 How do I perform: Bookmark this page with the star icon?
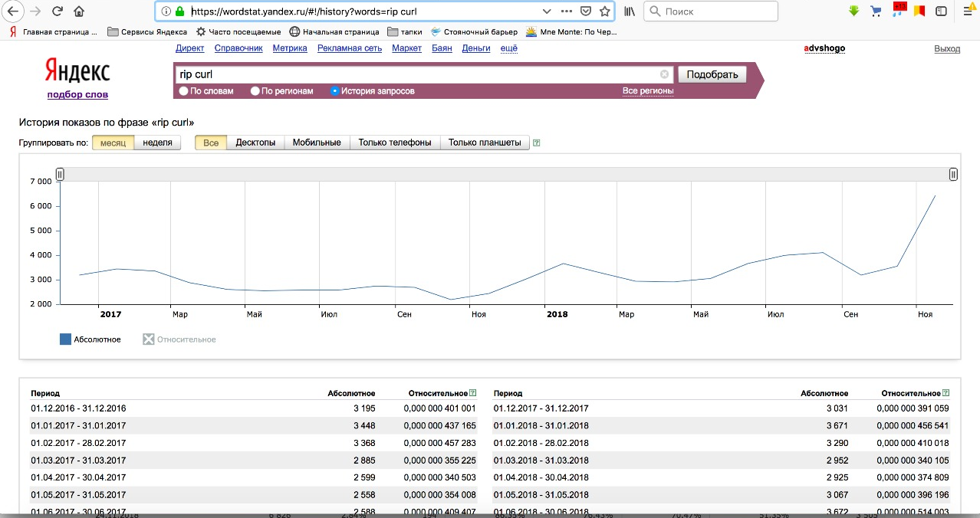point(604,11)
